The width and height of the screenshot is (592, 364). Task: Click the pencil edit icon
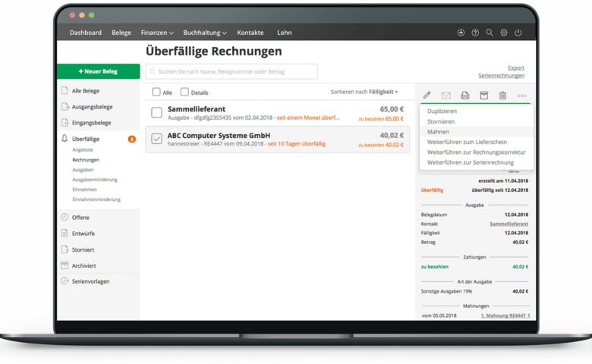427,96
